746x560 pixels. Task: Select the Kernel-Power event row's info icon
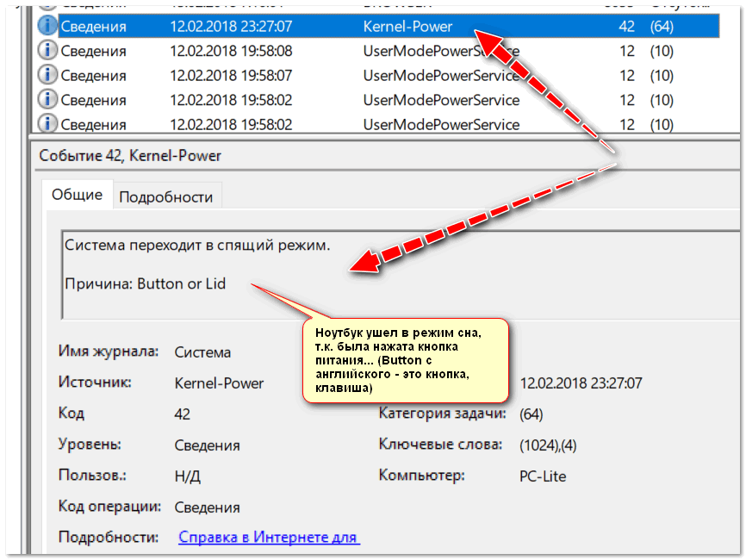[x=47, y=26]
